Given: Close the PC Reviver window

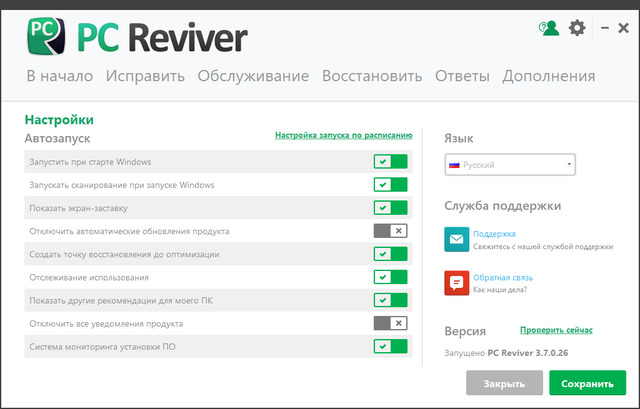Looking at the screenshot, I should [623, 29].
